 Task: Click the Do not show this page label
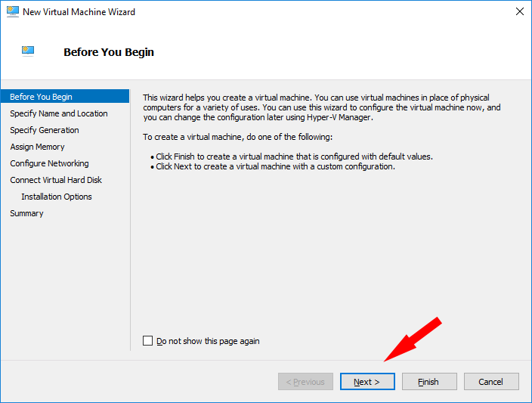pos(208,341)
